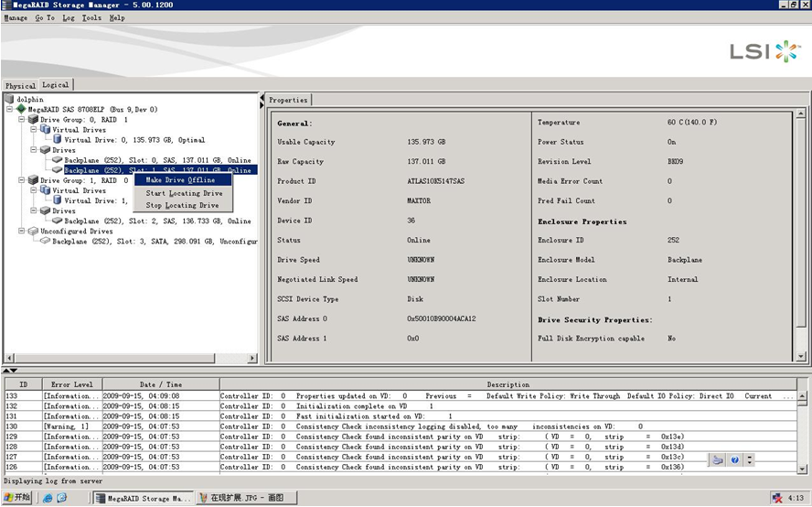Click the Slot 0 SAS drive icon
812x507 pixels.
(x=57, y=160)
